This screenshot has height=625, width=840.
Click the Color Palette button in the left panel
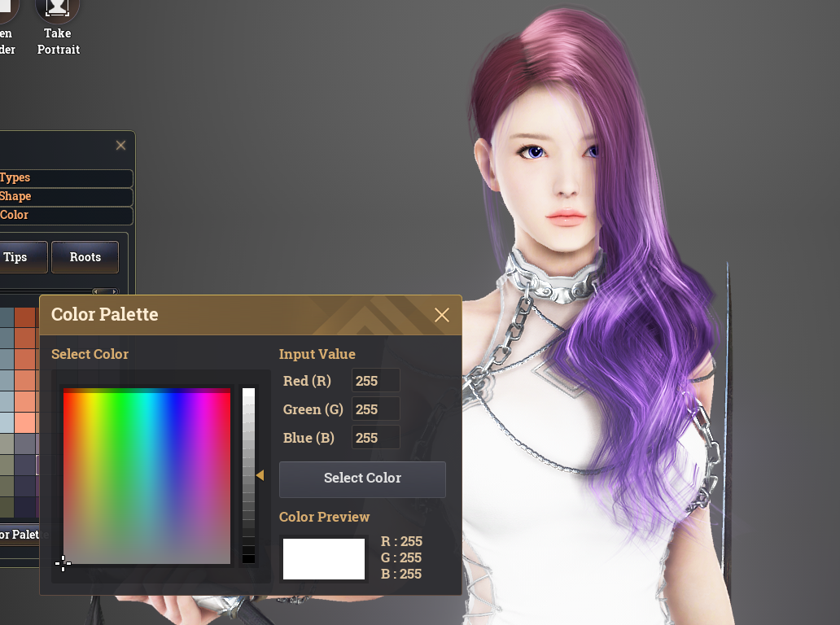[20, 535]
